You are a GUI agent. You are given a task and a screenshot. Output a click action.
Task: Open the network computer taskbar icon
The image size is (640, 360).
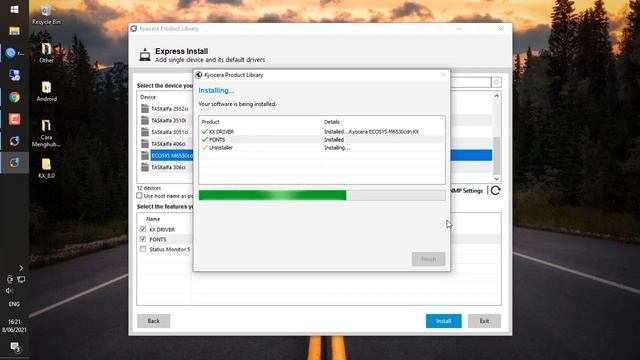pos(14,75)
